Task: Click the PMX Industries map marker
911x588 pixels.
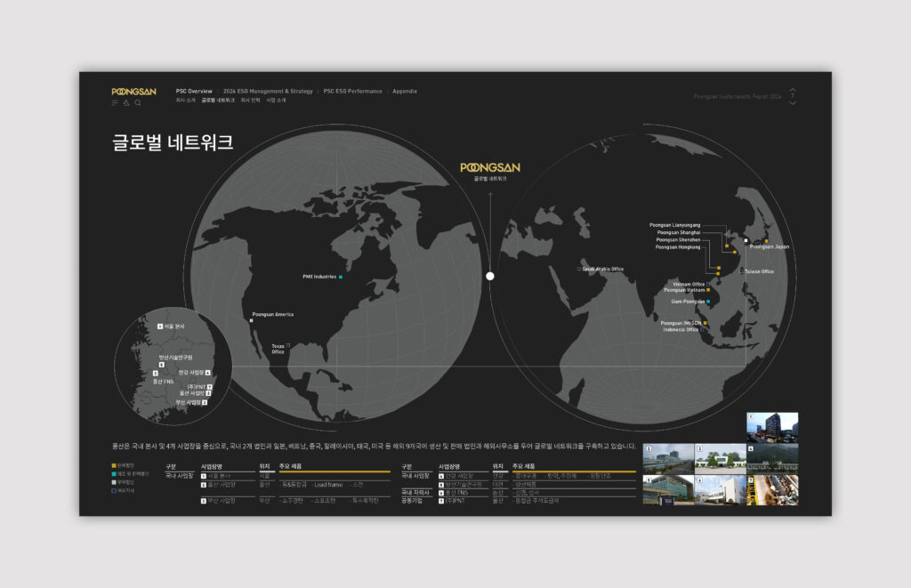Action: [x=341, y=278]
